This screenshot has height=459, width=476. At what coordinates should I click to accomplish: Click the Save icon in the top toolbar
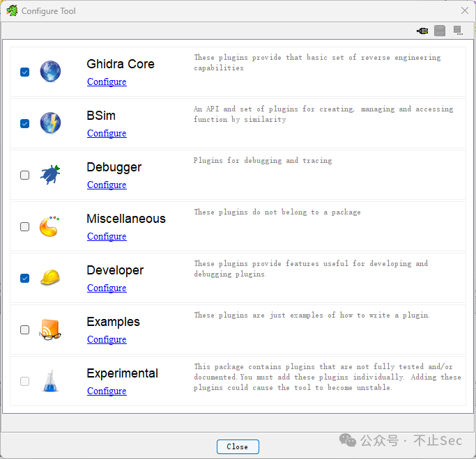(440, 31)
